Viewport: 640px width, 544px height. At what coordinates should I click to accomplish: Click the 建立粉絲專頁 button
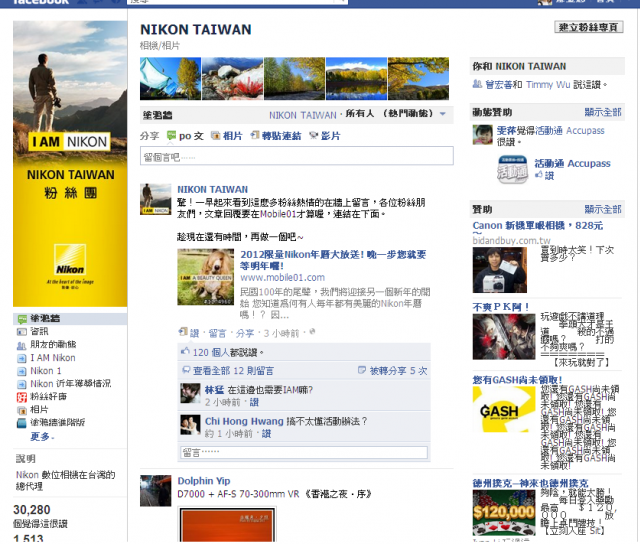point(589,27)
